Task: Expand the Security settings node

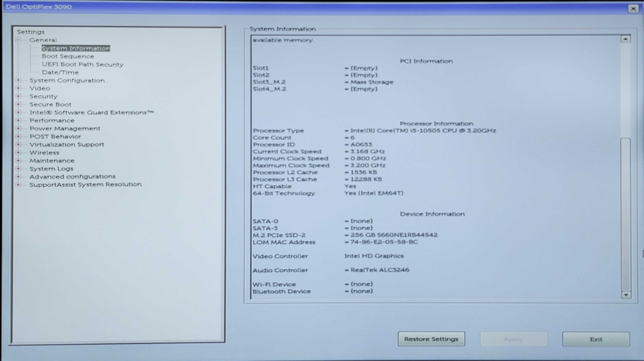Action: pyautogui.click(x=19, y=96)
